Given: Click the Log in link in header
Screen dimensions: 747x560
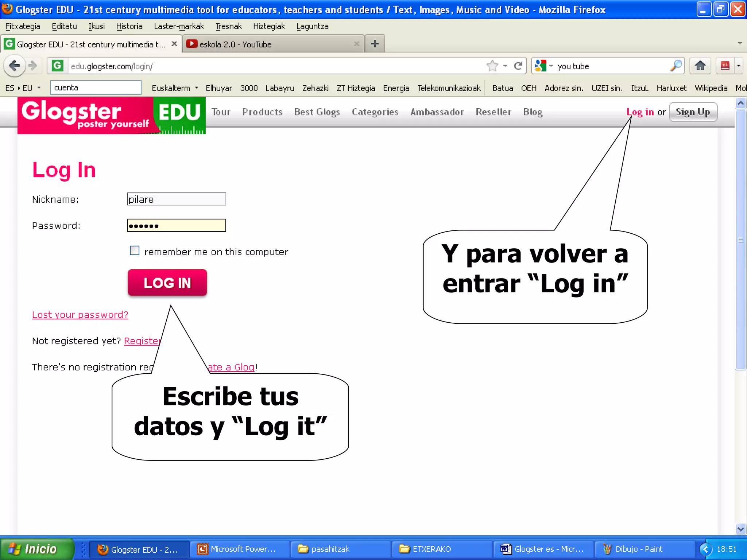Looking at the screenshot, I should point(640,112).
